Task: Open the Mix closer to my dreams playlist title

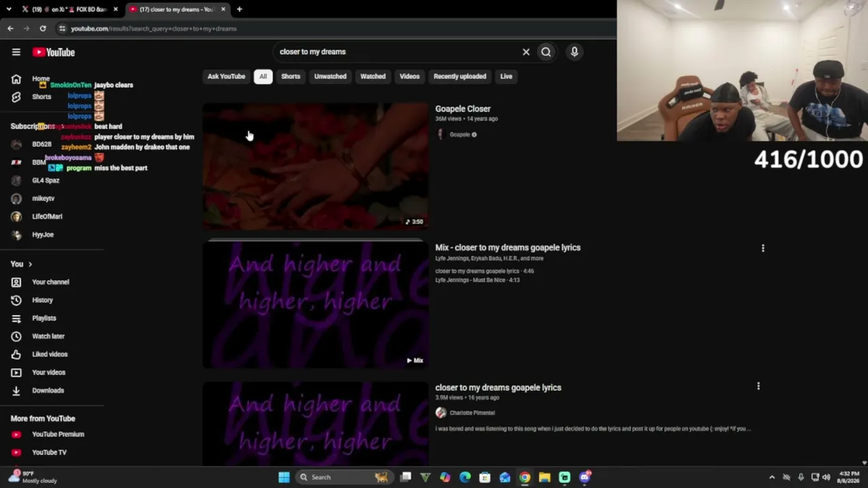Action: (x=508, y=247)
